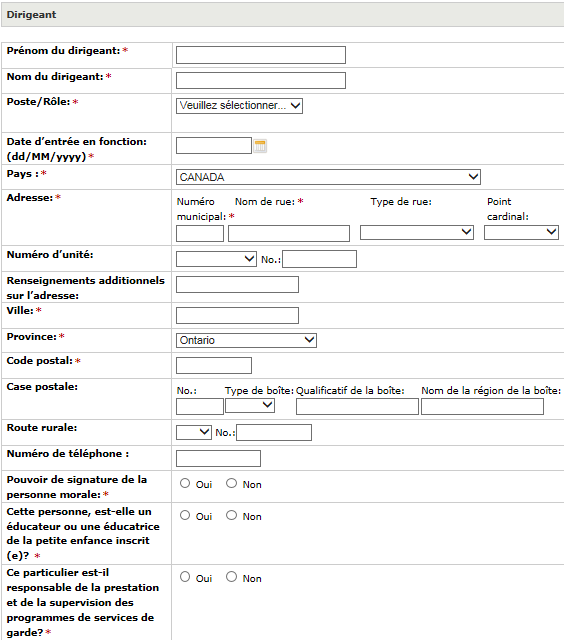The image size is (564, 640).
Task: Click the Nom de rue field
Action: point(289,233)
